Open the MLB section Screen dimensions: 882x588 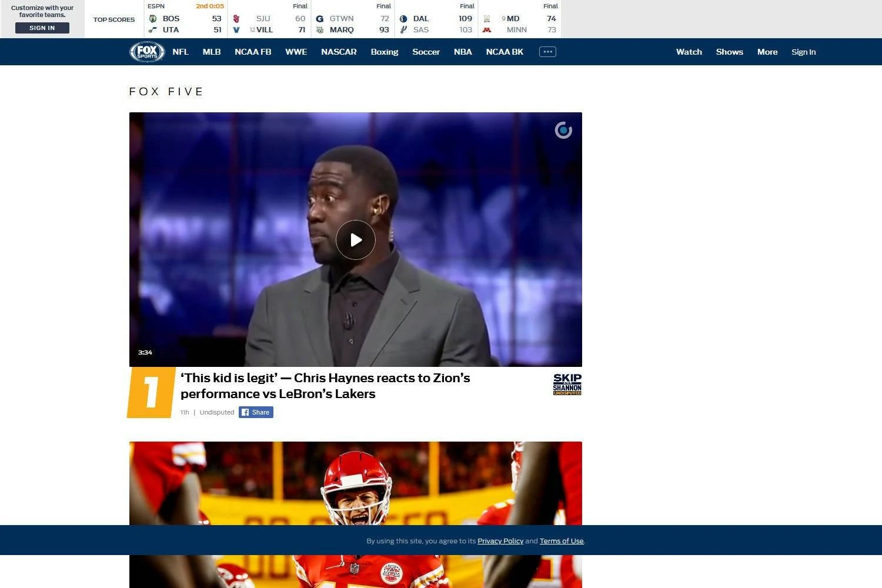click(x=212, y=52)
